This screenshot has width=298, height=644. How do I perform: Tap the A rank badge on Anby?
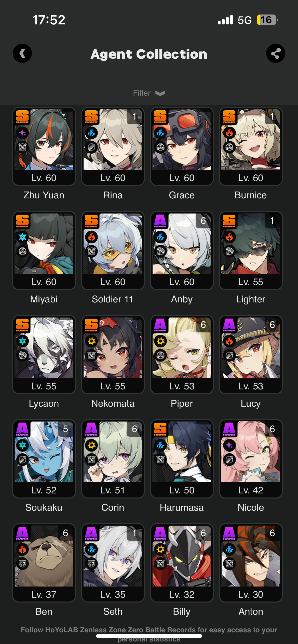[x=160, y=221]
